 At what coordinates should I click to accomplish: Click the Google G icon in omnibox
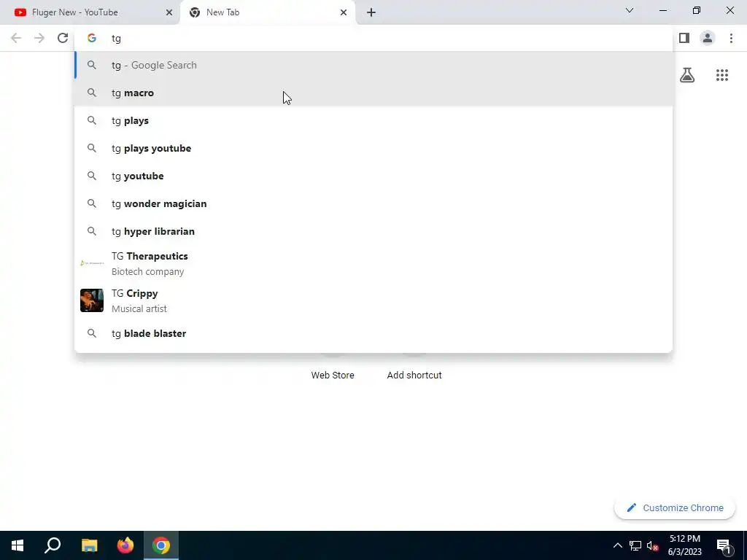point(92,38)
